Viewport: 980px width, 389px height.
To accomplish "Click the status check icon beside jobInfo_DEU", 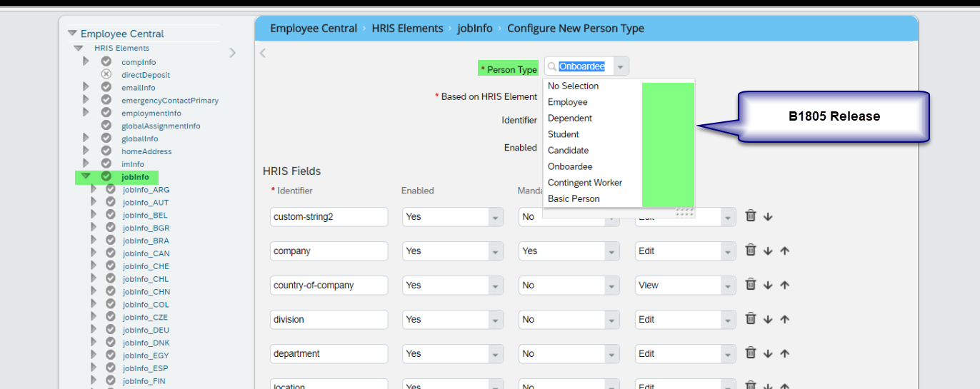I will click(x=110, y=330).
